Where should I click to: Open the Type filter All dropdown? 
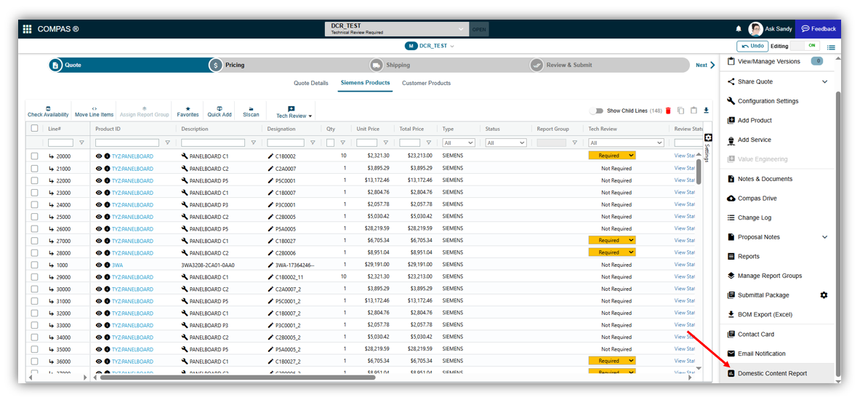pos(459,143)
